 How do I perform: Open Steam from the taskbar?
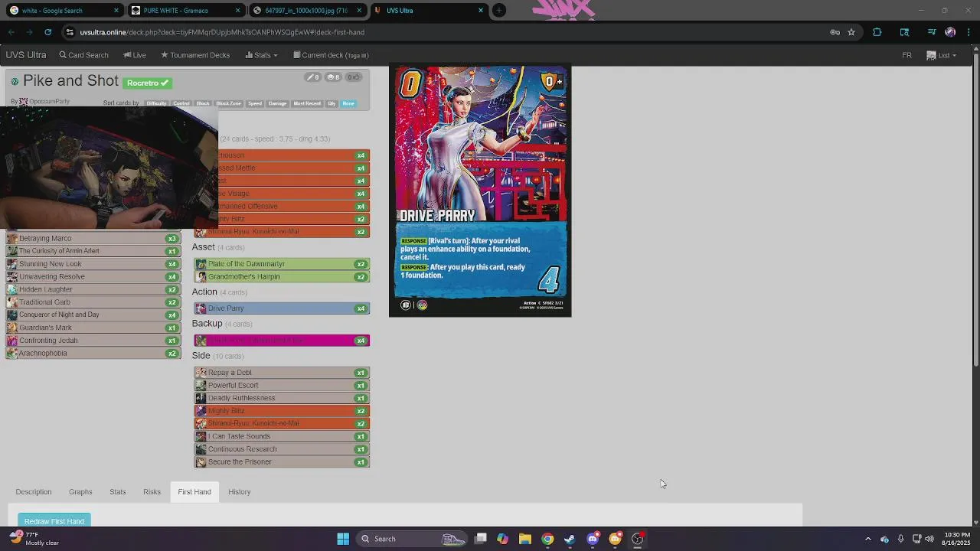click(570, 539)
